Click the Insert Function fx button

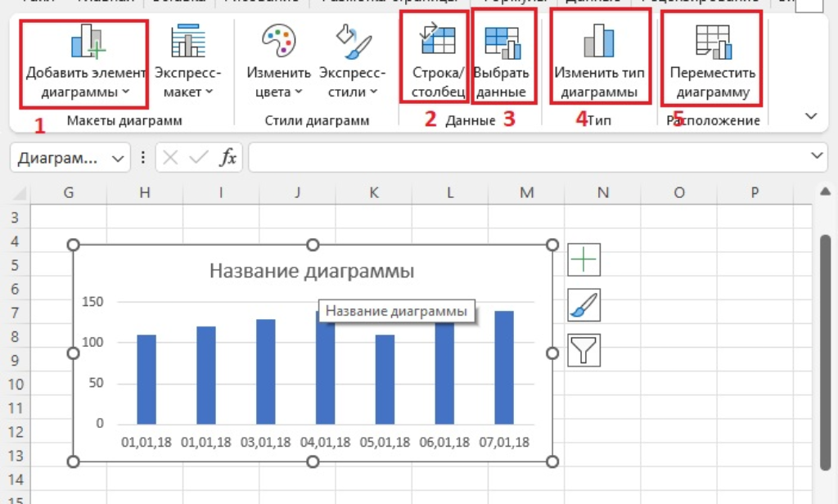coord(229,158)
